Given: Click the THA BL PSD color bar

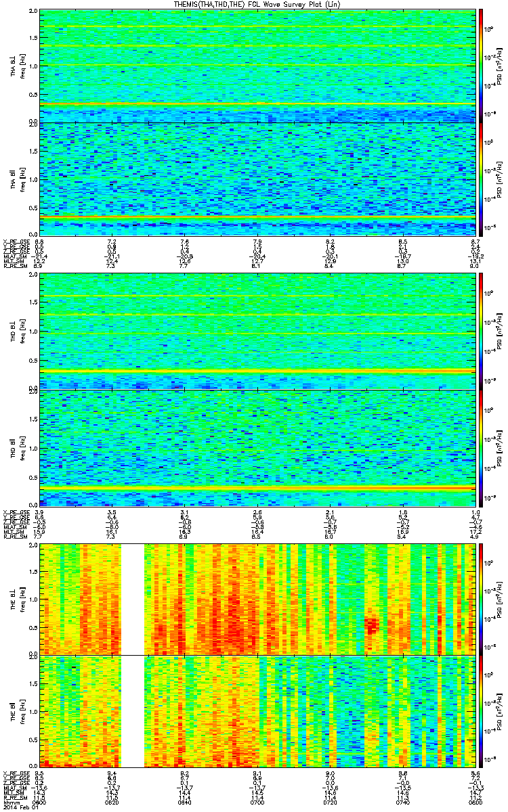Looking at the screenshot, I should (480, 66).
